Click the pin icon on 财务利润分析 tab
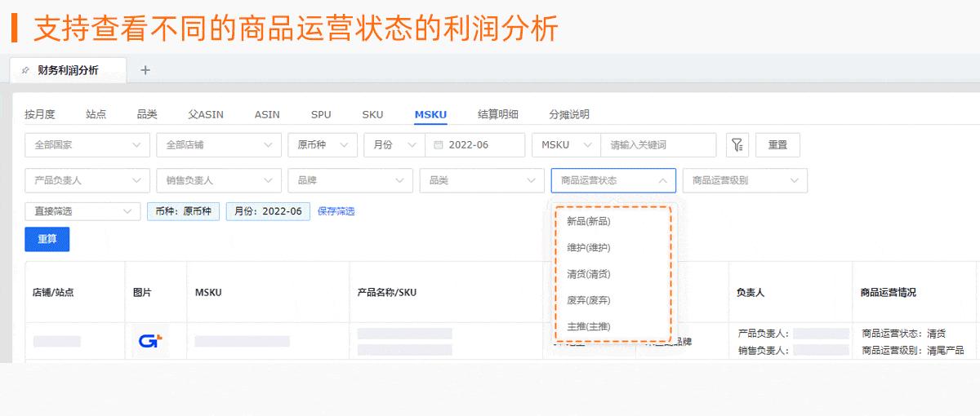This screenshot has width=980, height=416. pos(25,70)
